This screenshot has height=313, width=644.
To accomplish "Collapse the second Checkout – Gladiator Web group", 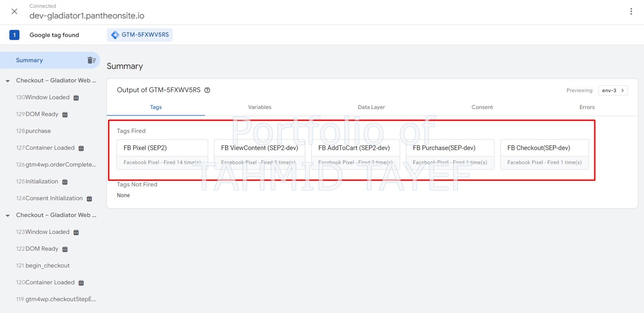I will tap(8, 215).
